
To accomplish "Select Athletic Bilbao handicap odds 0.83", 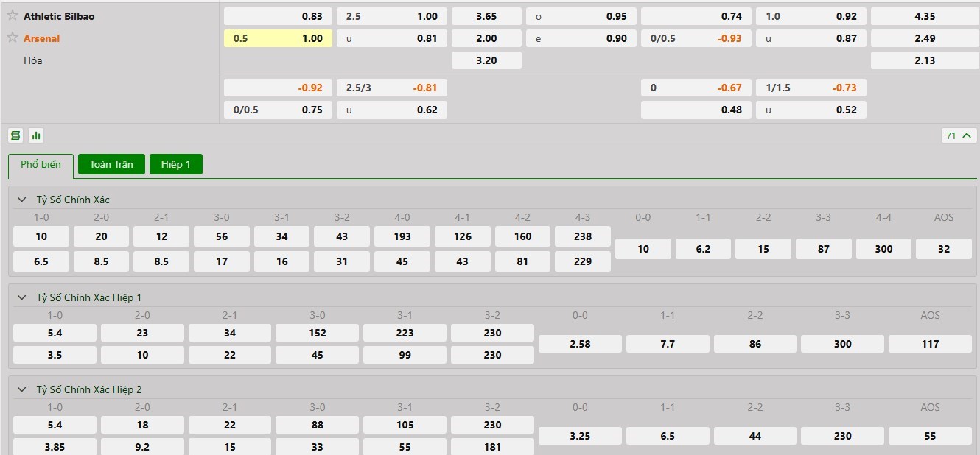I will point(278,16).
